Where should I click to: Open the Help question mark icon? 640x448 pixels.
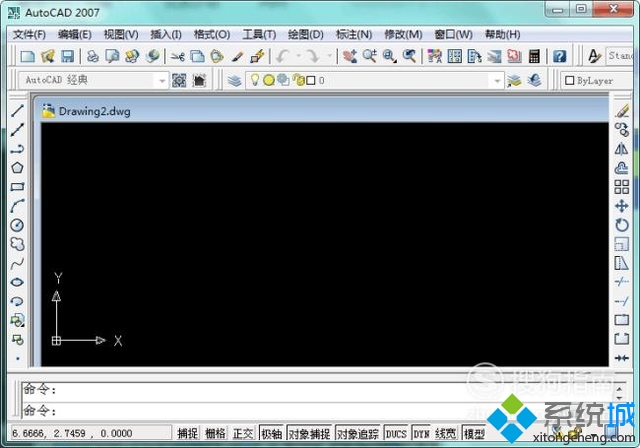click(560, 56)
